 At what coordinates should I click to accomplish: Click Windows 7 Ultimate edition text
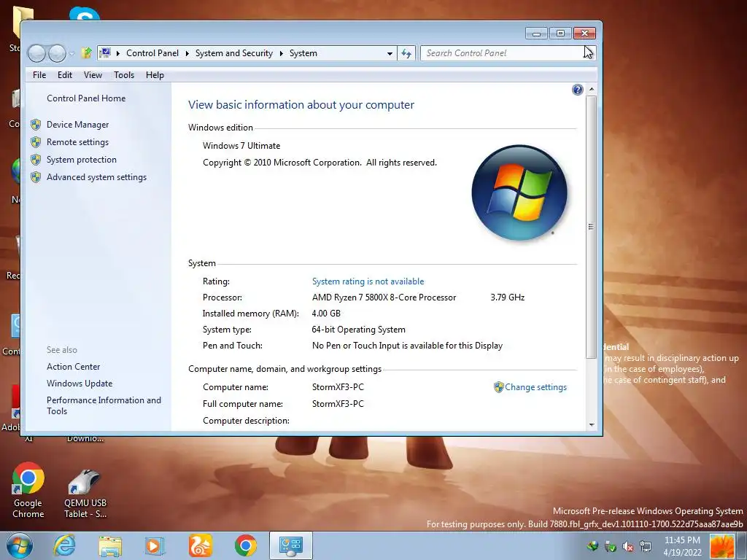pos(241,146)
